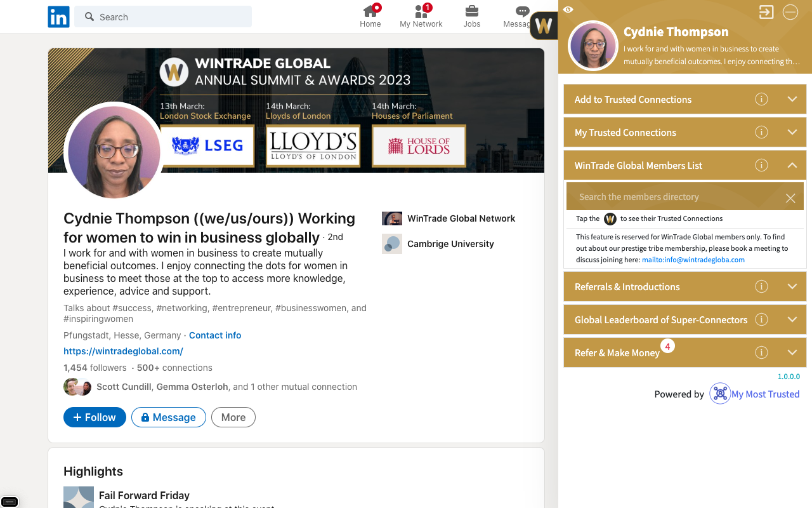
Task: Click the LinkedIn Search input field
Action: coord(163,17)
